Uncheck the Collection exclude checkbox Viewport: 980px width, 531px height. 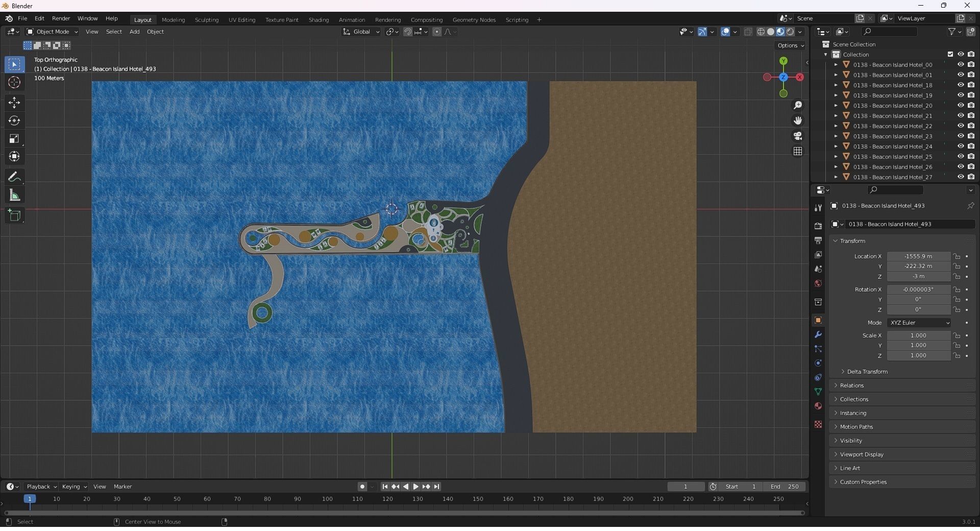pyautogui.click(x=950, y=54)
